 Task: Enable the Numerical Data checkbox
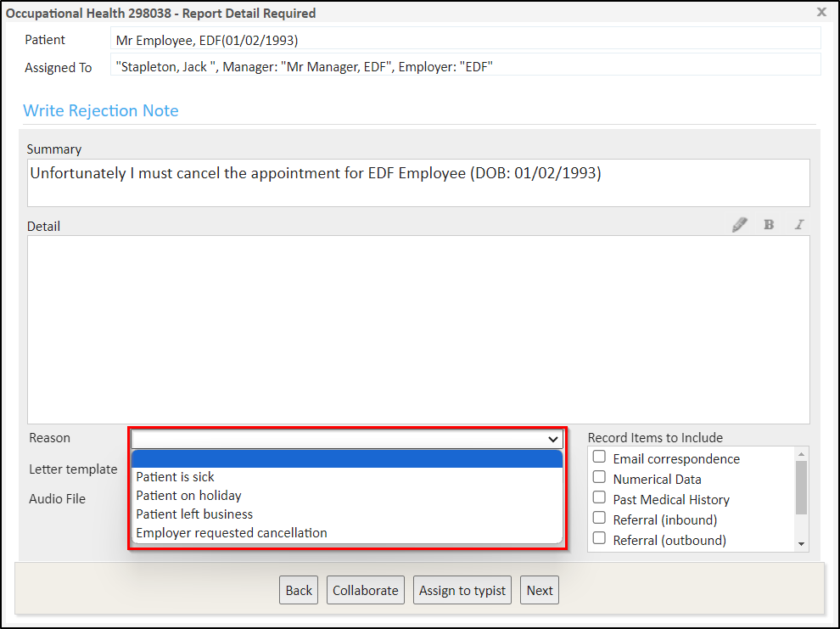(x=599, y=478)
